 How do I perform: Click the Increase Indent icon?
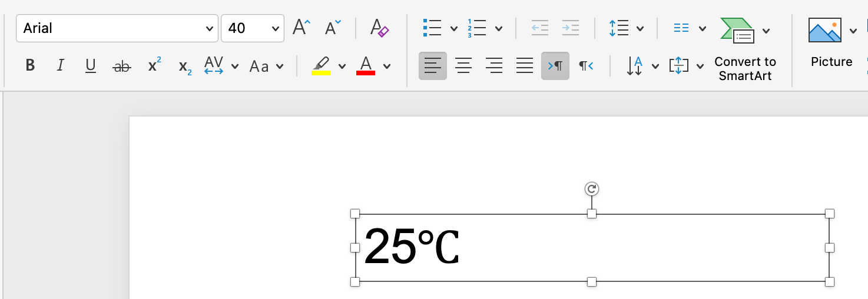570,28
